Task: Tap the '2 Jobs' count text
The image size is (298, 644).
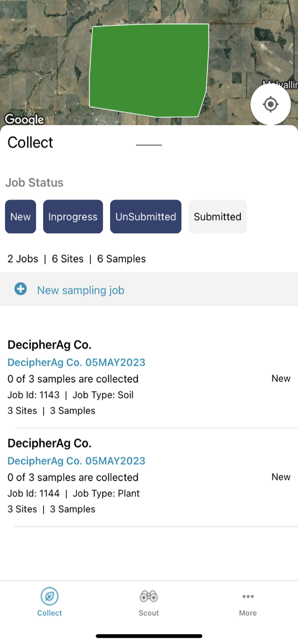Action: [x=23, y=259]
